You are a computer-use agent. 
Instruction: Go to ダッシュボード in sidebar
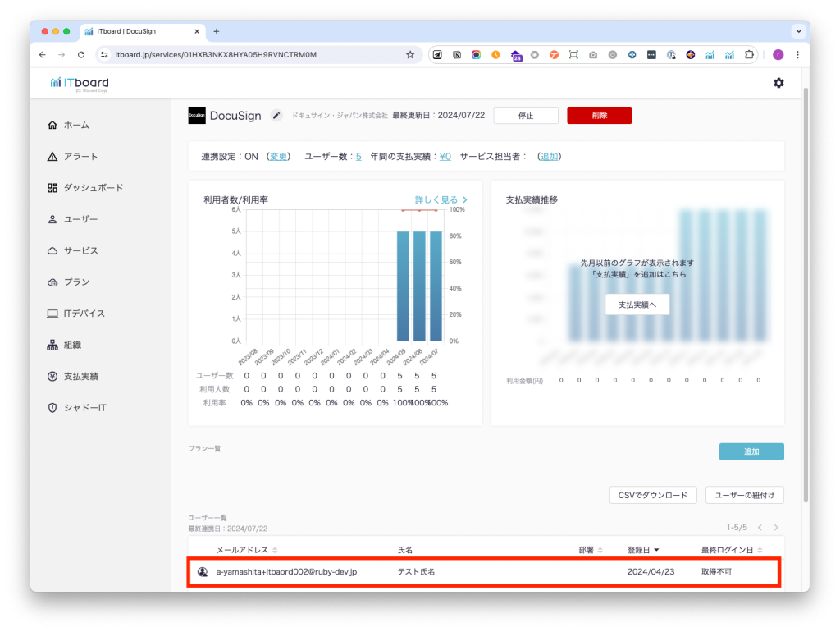tap(93, 188)
